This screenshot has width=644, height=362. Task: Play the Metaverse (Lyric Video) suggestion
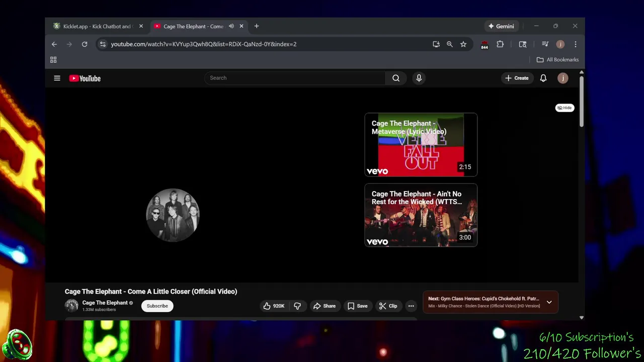coord(421,145)
